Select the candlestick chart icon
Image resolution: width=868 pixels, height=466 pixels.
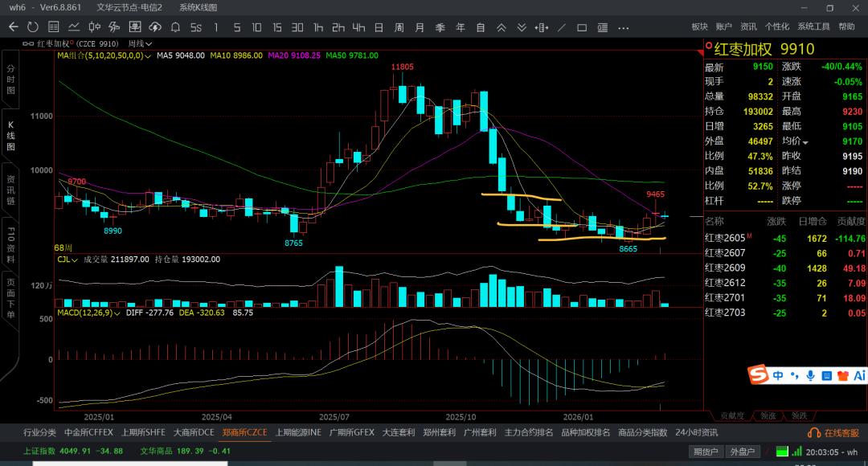click(94, 27)
